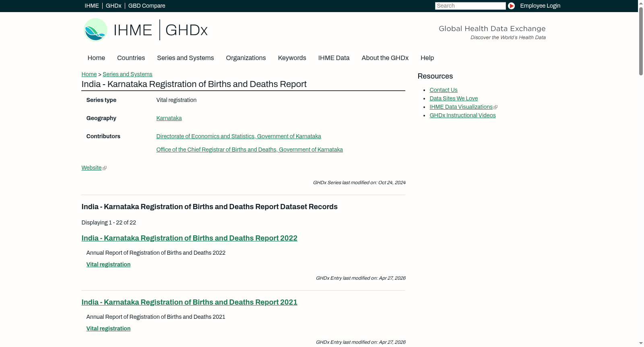Open Series and Systems menu
The height and width of the screenshot is (347, 644).
point(186,58)
